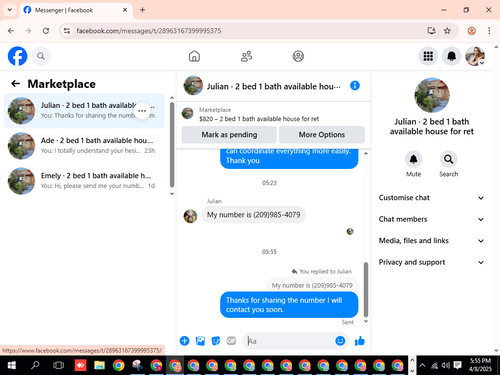This screenshot has width=500, height=375.
Task: Open more actions plus icon in composer
Action: pyautogui.click(x=184, y=341)
